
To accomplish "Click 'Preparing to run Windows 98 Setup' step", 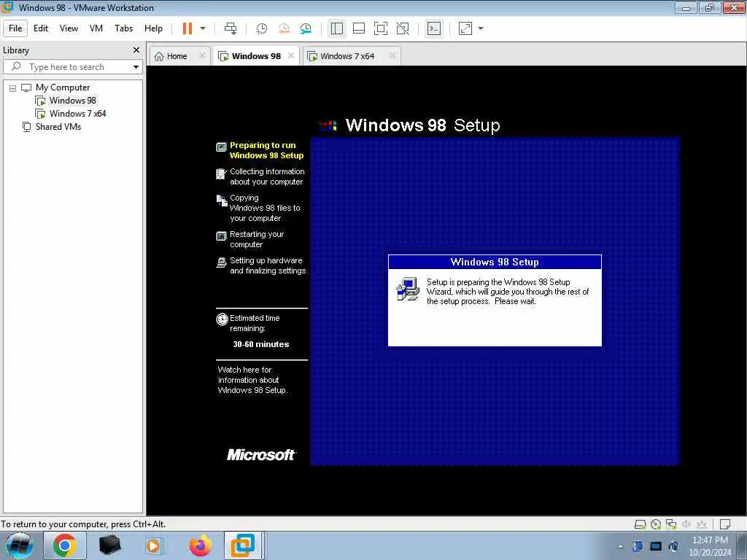I will click(266, 150).
